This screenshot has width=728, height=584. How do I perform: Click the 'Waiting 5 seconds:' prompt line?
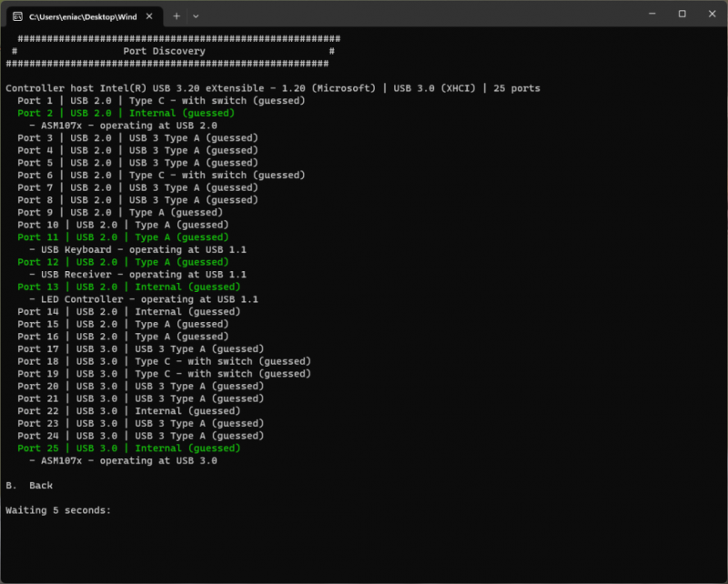(x=58, y=510)
